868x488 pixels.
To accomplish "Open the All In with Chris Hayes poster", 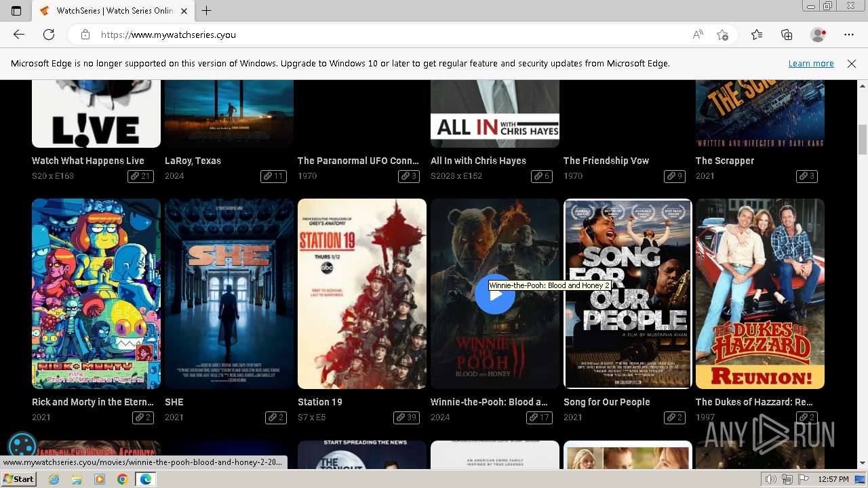I will (495, 113).
